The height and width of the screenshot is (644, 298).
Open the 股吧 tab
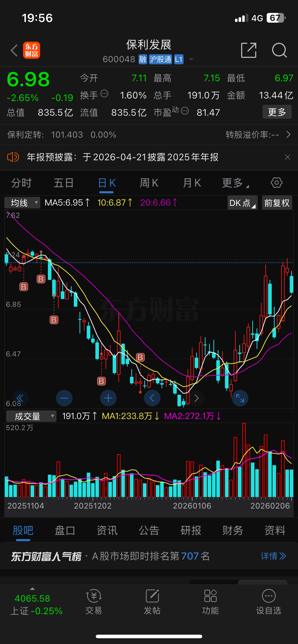tap(23, 530)
